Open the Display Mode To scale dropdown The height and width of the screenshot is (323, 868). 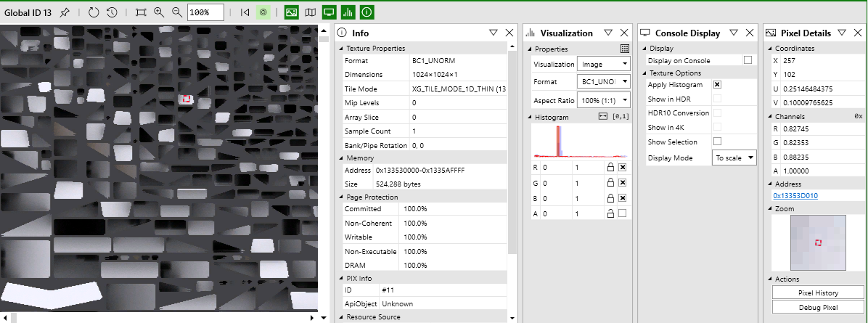pyautogui.click(x=734, y=158)
